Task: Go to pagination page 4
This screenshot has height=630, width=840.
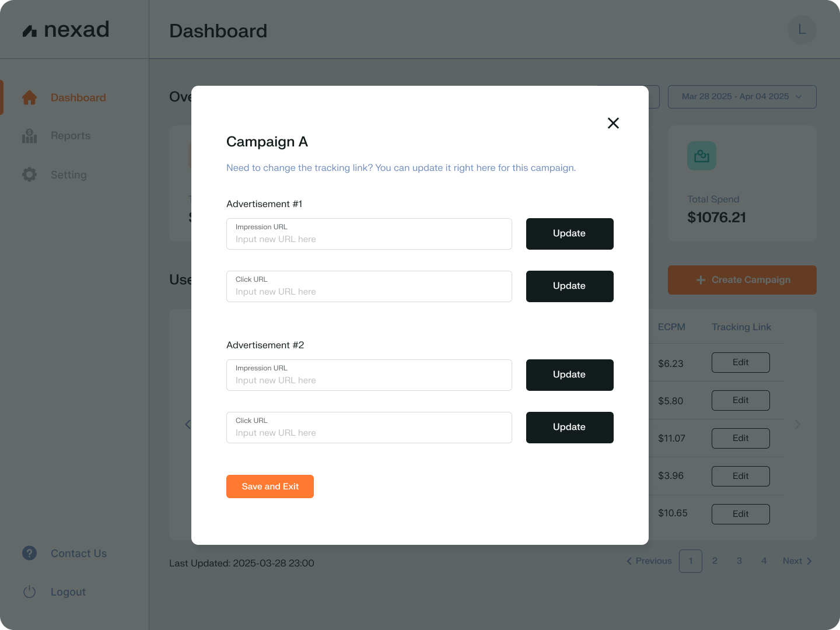Action: click(764, 561)
